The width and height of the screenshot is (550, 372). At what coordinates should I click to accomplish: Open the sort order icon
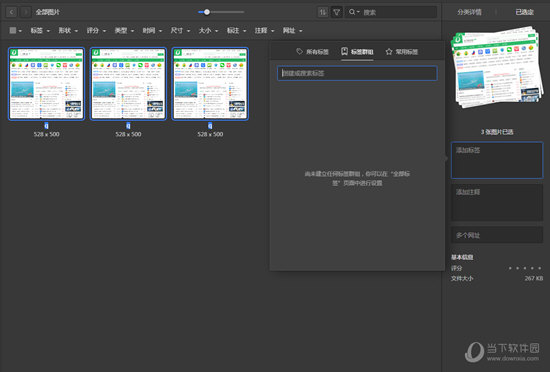point(323,12)
